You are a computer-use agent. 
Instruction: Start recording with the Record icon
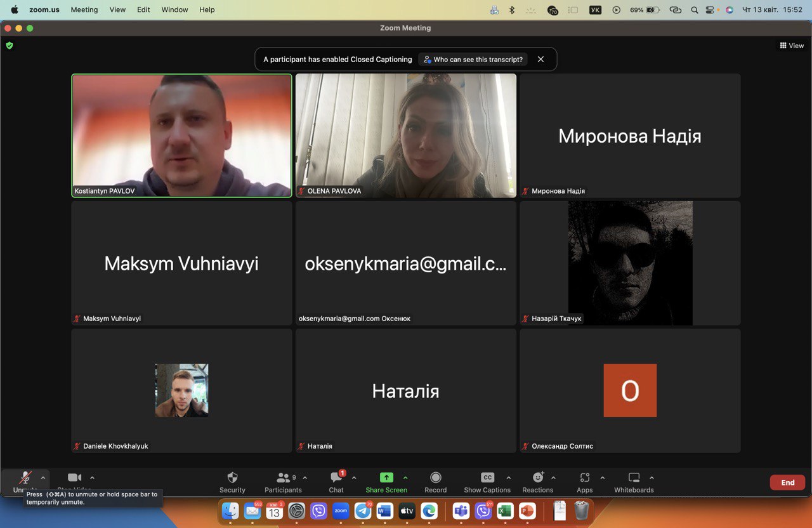(x=435, y=478)
